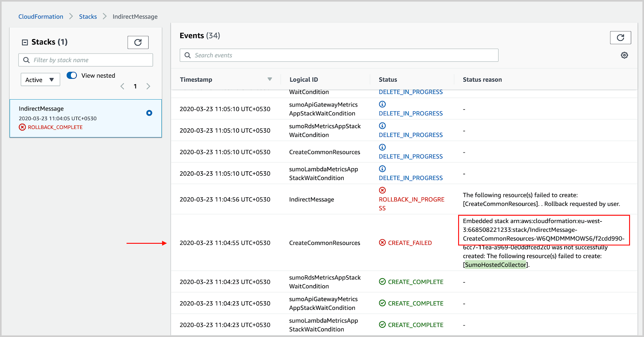
Task: Refresh the Events table
Action: pos(620,38)
